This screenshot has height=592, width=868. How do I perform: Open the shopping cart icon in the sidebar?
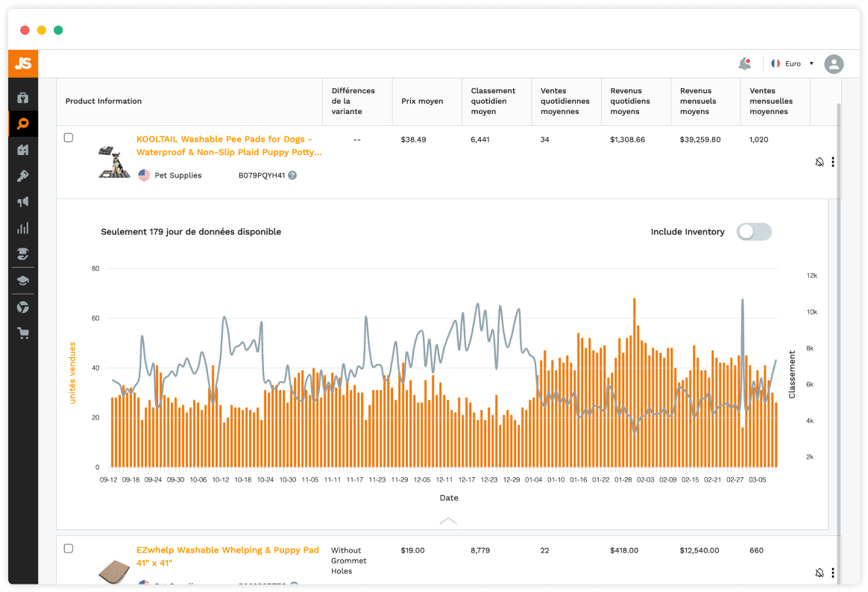point(22,333)
